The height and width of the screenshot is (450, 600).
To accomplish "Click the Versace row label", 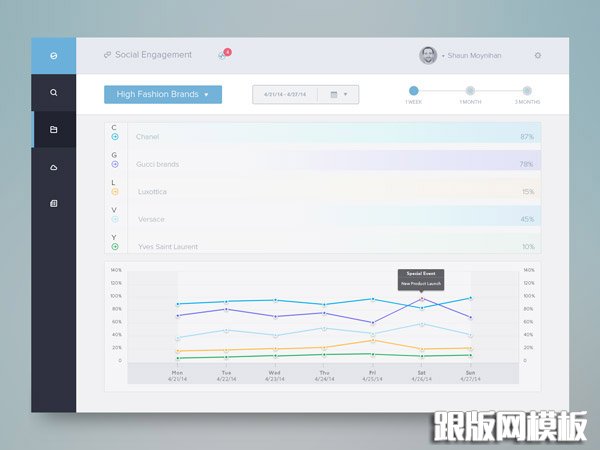I will tap(151, 219).
